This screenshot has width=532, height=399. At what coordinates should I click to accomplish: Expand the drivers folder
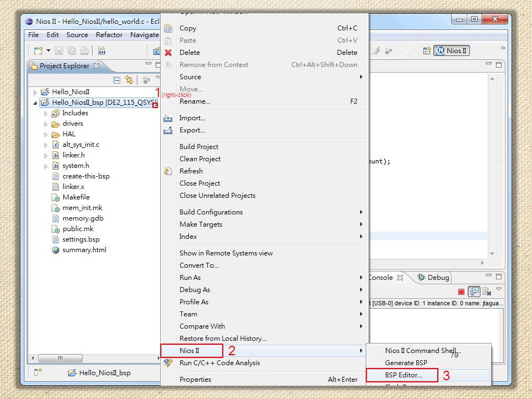(x=45, y=124)
